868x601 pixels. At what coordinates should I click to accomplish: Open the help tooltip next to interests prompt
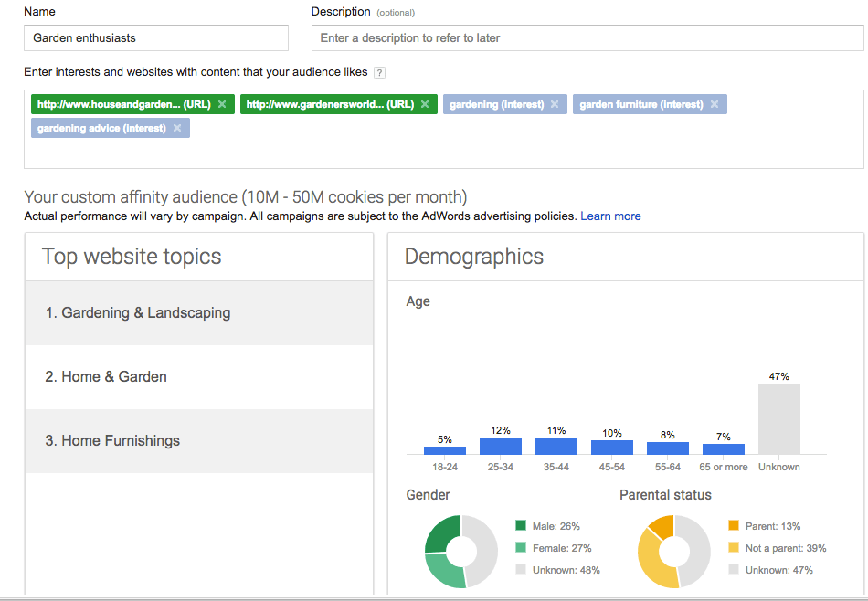[x=379, y=71]
